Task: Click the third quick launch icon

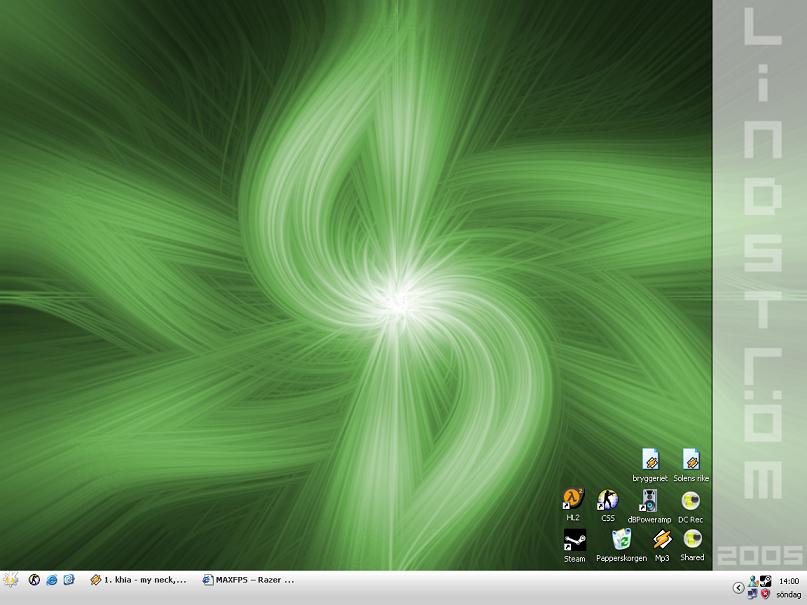Action: tap(69, 580)
